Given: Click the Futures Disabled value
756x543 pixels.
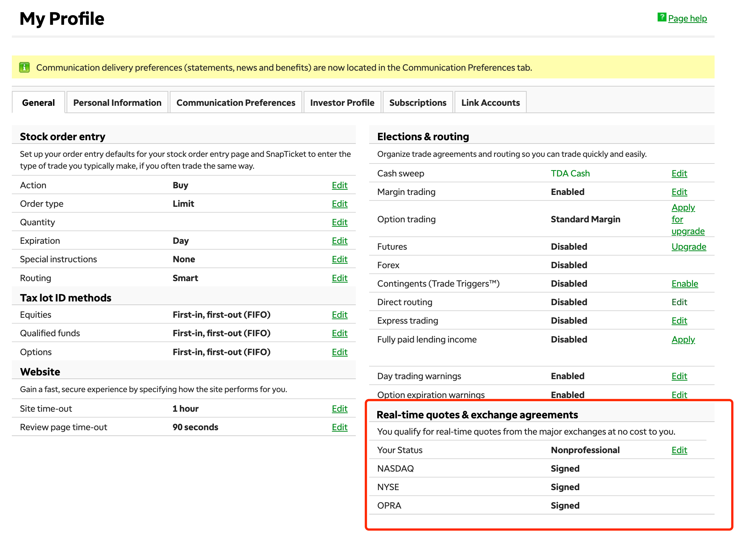Looking at the screenshot, I should (x=569, y=247).
